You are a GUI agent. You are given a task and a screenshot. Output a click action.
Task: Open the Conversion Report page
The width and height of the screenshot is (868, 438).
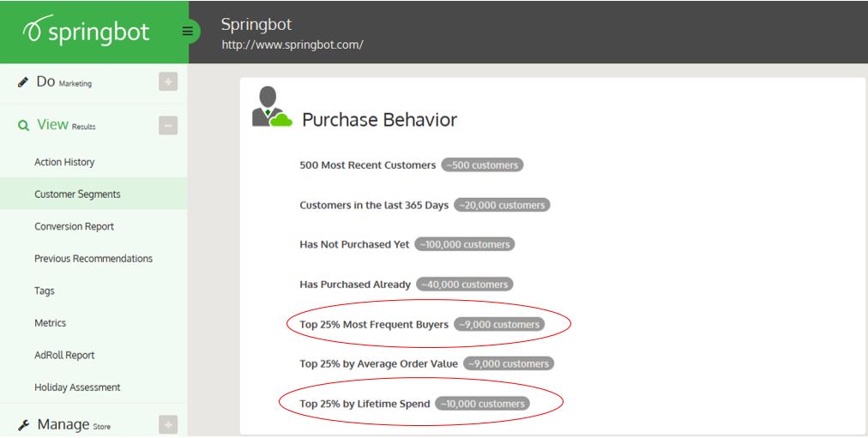pos(74,226)
